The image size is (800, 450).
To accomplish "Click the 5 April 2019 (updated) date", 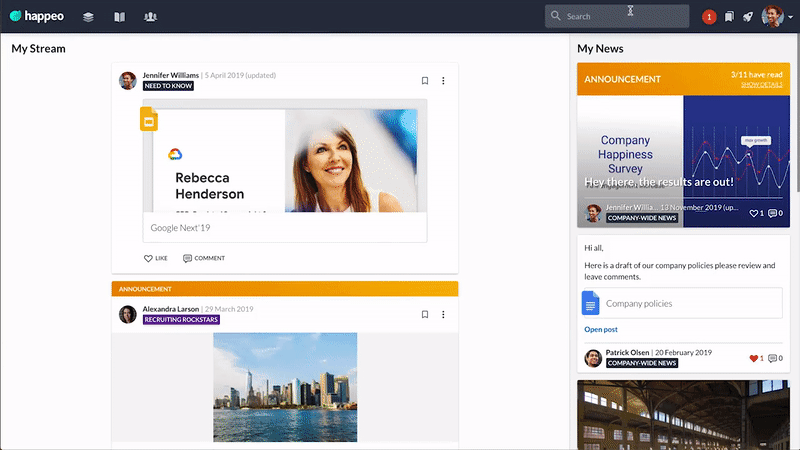I will click(x=240, y=75).
